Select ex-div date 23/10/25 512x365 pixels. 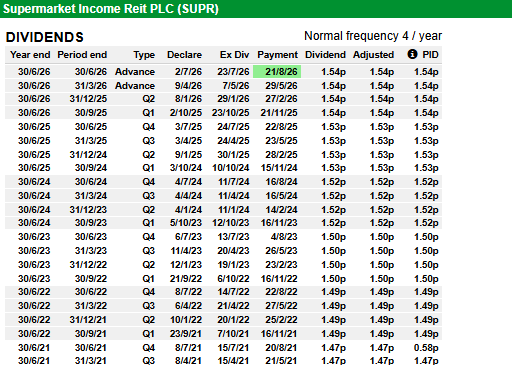click(x=231, y=113)
